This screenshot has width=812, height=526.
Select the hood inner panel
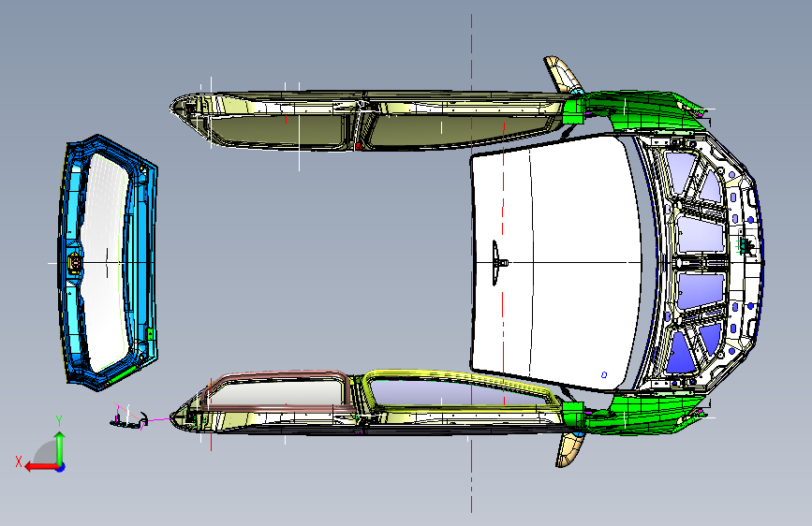pos(699,262)
